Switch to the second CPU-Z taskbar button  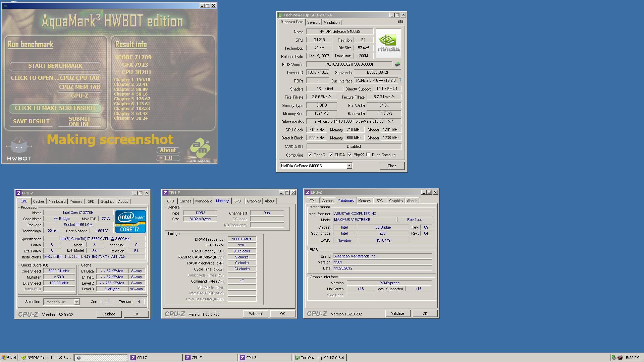coord(210,358)
